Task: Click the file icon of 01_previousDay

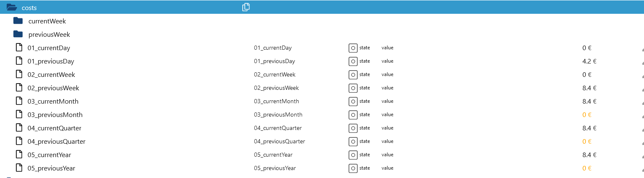Action: pyautogui.click(x=18, y=61)
